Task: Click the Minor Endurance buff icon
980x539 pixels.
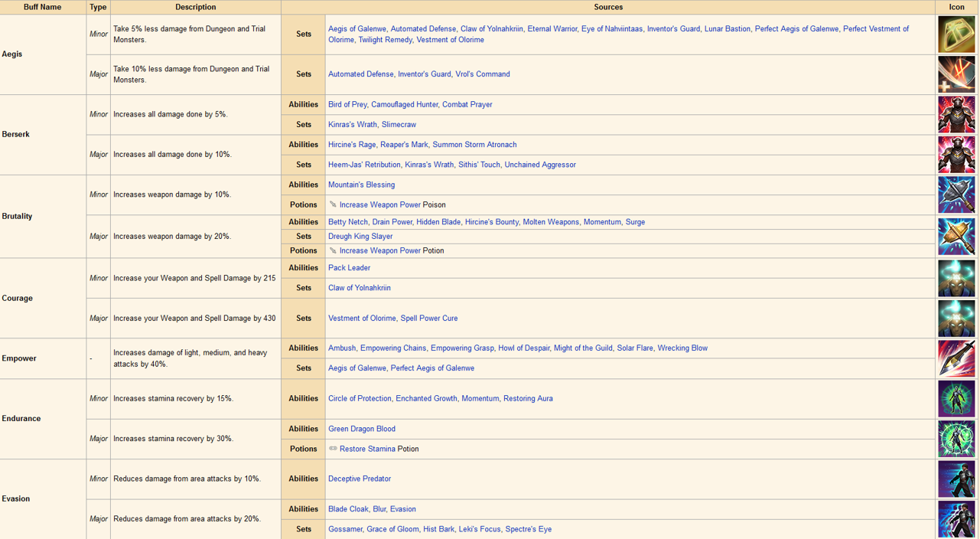Action: click(956, 399)
